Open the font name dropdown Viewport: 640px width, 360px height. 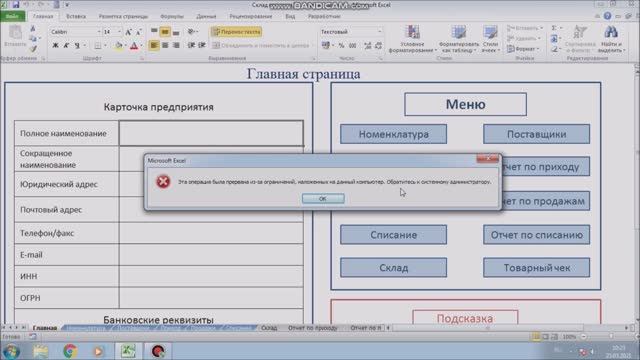98,32
